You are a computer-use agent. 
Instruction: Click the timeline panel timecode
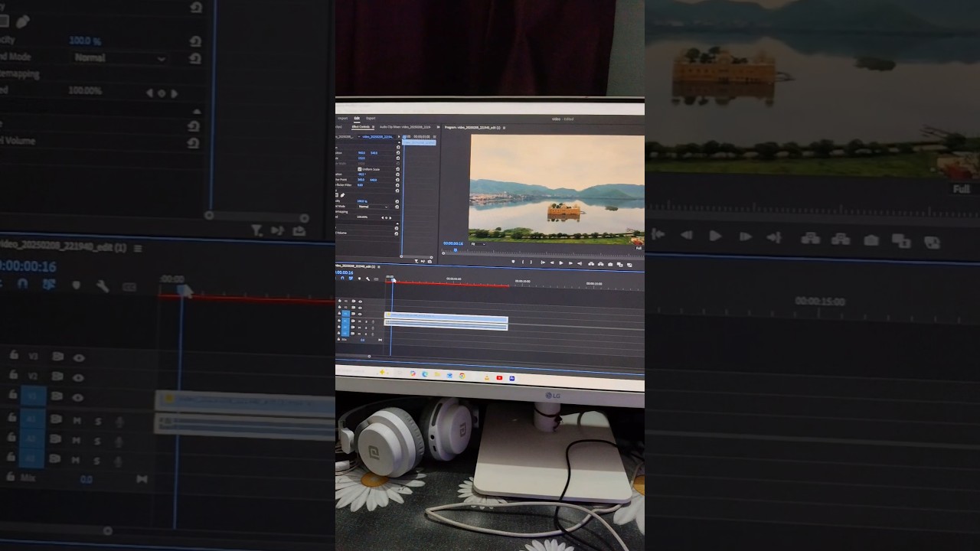(344, 272)
